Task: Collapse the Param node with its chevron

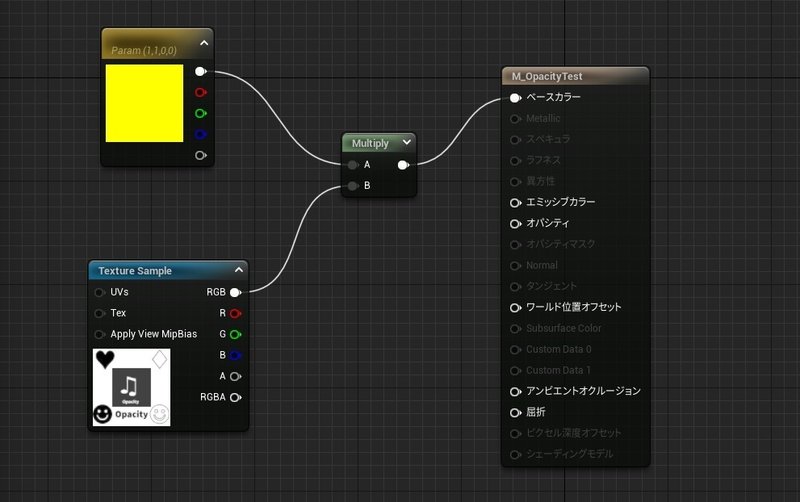Action: [x=204, y=43]
